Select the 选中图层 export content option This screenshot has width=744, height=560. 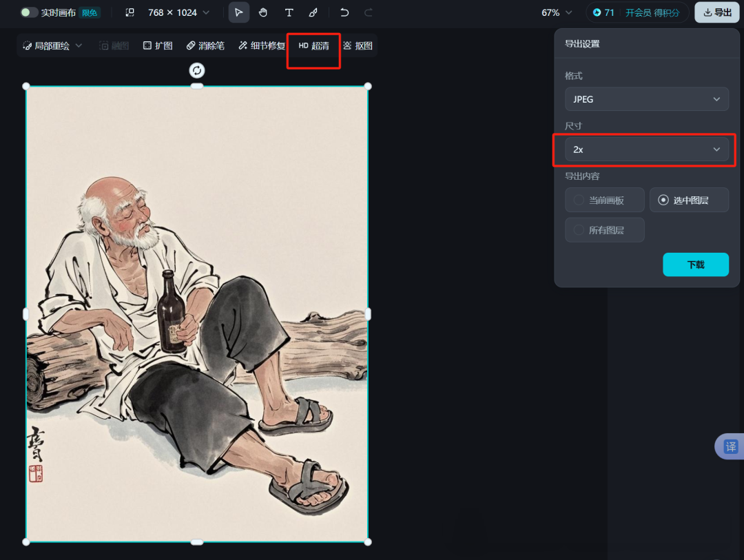[x=689, y=200]
